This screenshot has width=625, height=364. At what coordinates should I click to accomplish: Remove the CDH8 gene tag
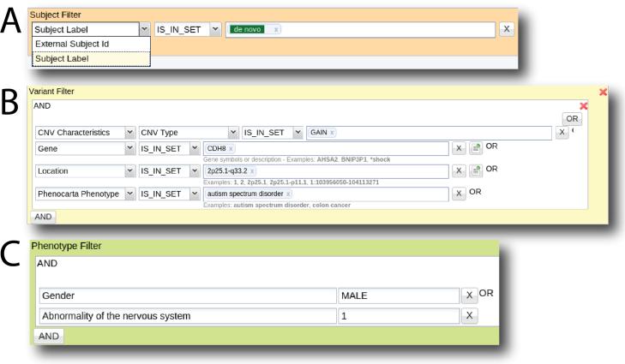coord(231,148)
